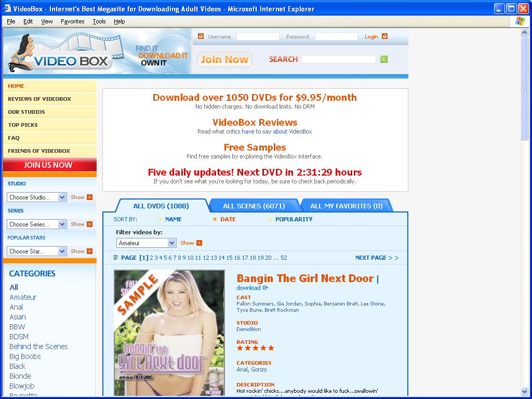This screenshot has height=399, width=532.
Task: Select the All category
Action: pyautogui.click(x=14, y=287)
